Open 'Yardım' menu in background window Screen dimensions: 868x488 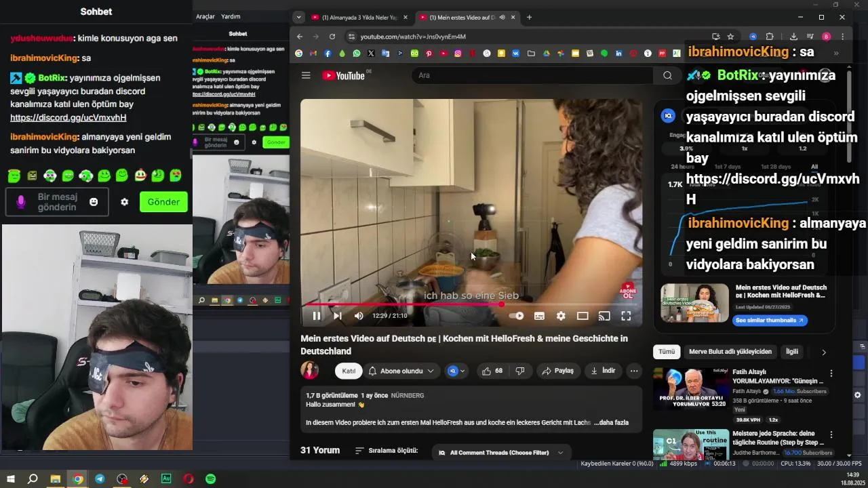pos(231,16)
